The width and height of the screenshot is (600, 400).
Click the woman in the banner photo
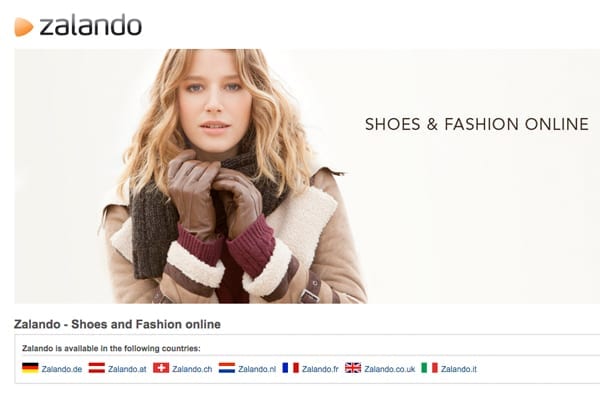(x=226, y=176)
